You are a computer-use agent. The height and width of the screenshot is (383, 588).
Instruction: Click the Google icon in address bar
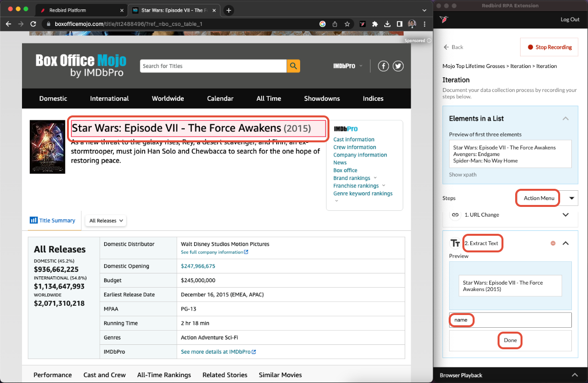click(x=323, y=23)
